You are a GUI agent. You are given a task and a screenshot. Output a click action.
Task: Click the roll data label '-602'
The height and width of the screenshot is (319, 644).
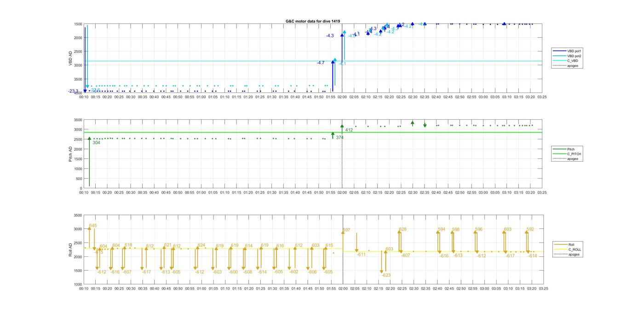coord(294,272)
